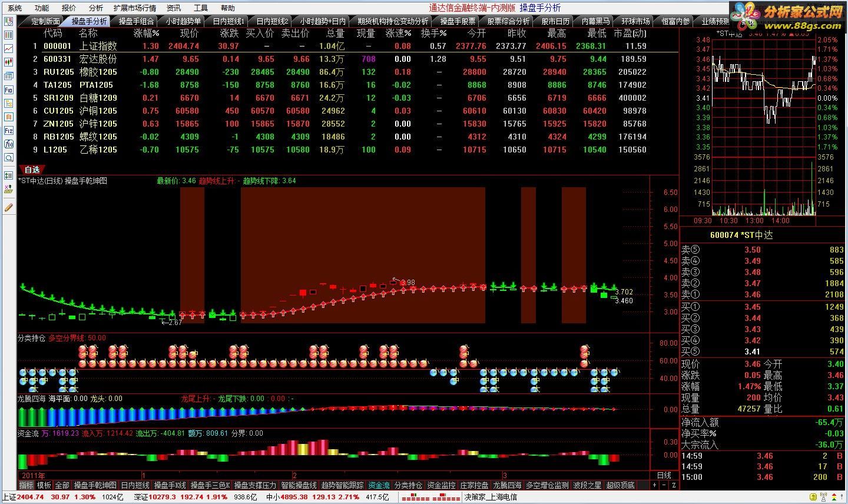This screenshot has width=848, height=504.
Task: Open the F10 company info icon
Action: (x=8, y=89)
